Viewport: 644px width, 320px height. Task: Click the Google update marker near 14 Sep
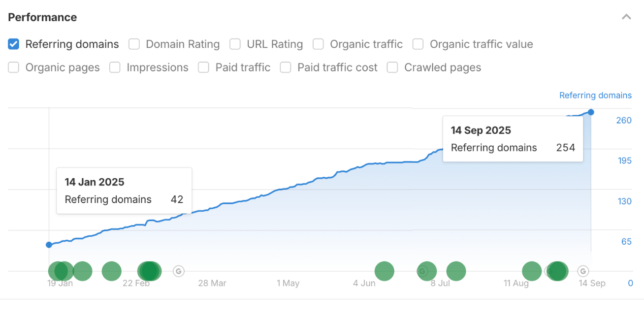click(583, 271)
